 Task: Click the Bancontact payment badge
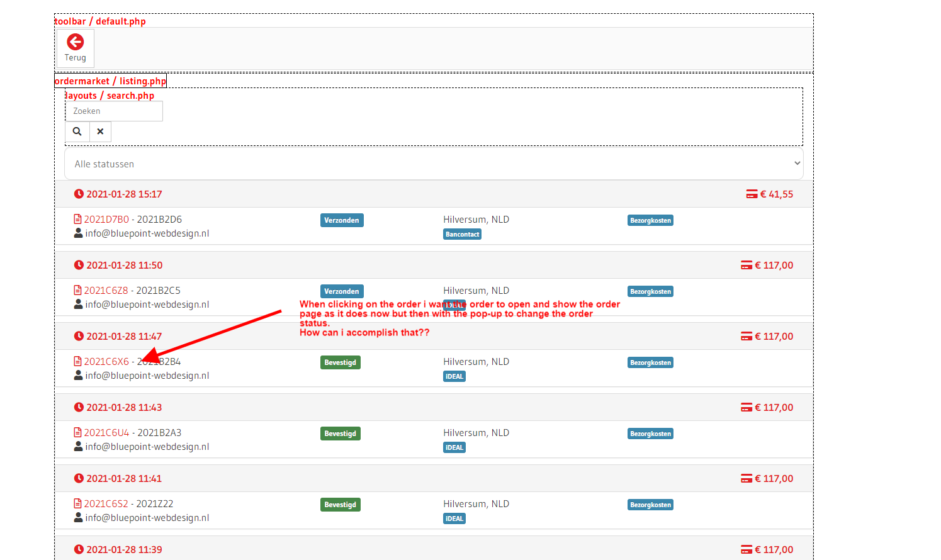click(463, 234)
